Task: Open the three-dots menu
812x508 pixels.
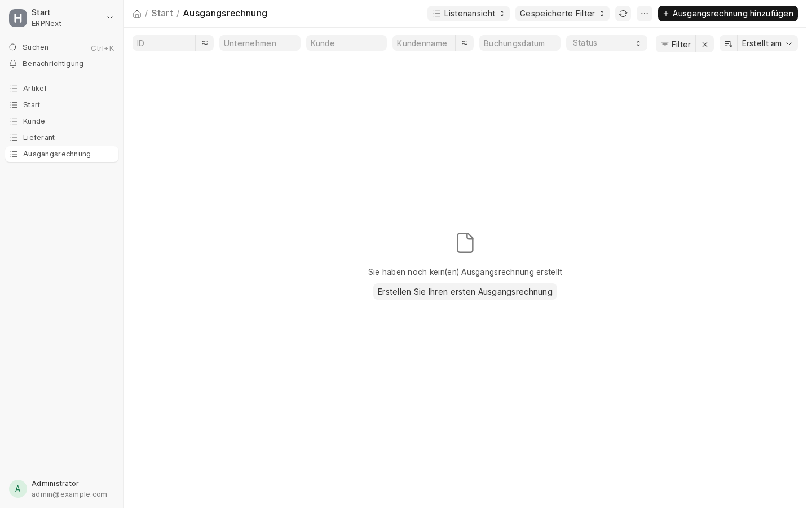Action: click(x=645, y=14)
